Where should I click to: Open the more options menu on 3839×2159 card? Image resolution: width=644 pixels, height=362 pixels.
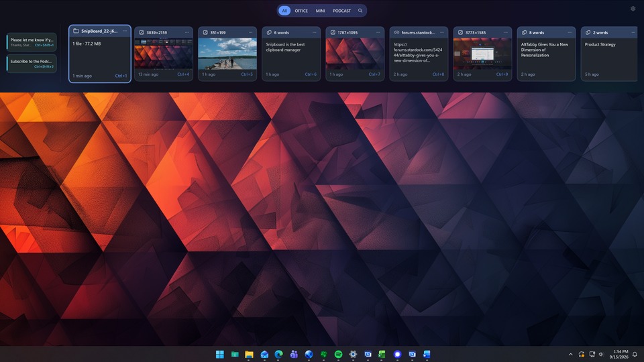coord(187,32)
